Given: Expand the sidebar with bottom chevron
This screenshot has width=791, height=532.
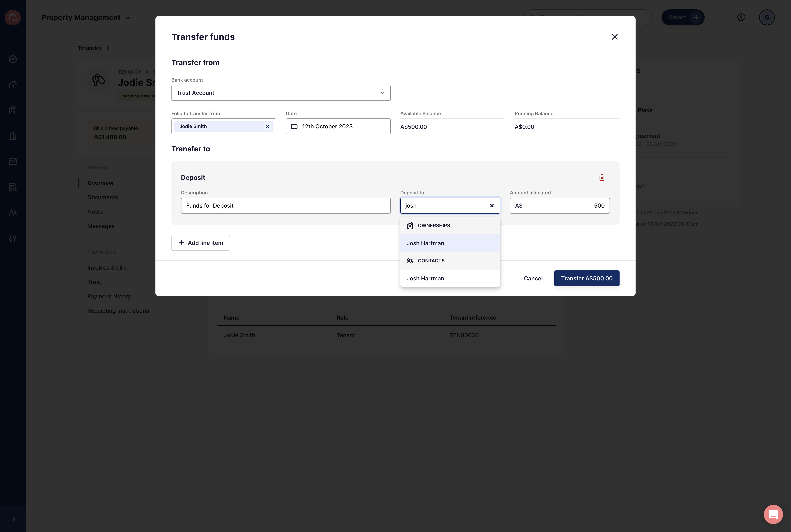Looking at the screenshot, I should click(14, 519).
